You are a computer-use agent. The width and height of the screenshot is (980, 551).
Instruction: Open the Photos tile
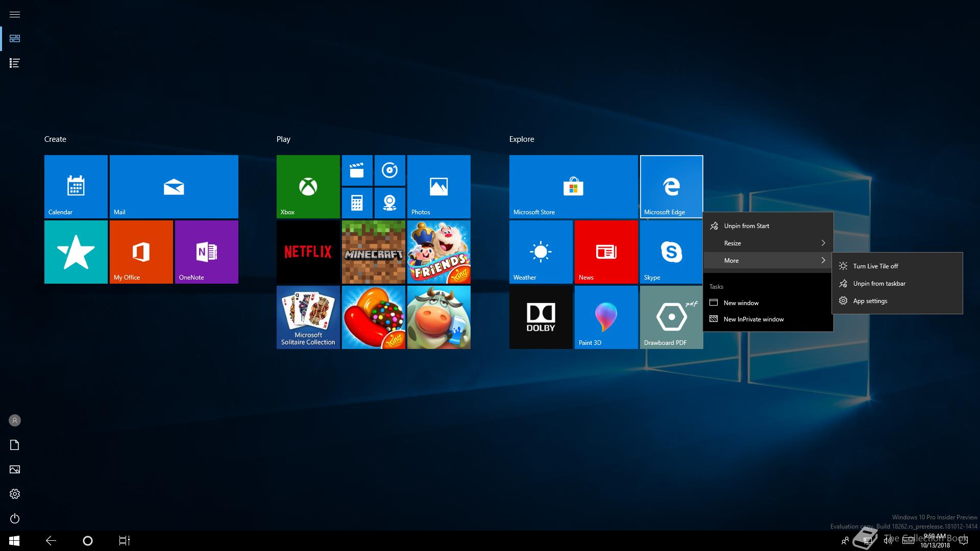point(439,187)
